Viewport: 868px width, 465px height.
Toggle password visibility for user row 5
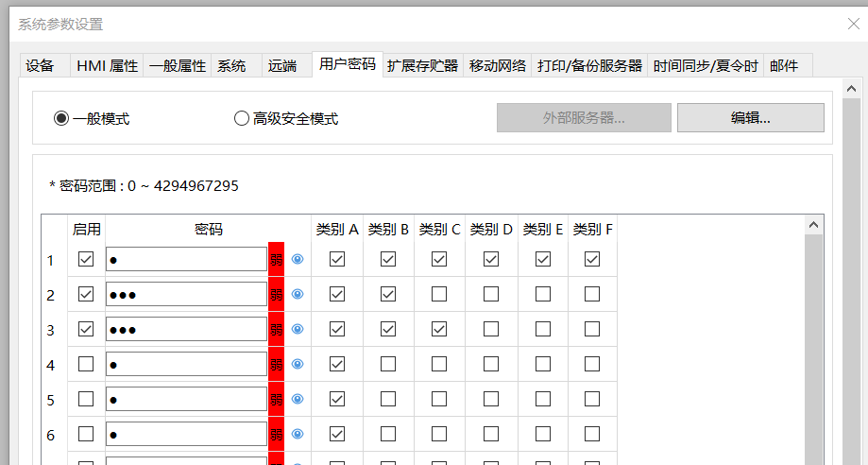pyautogui.click(x=298, y=399)
